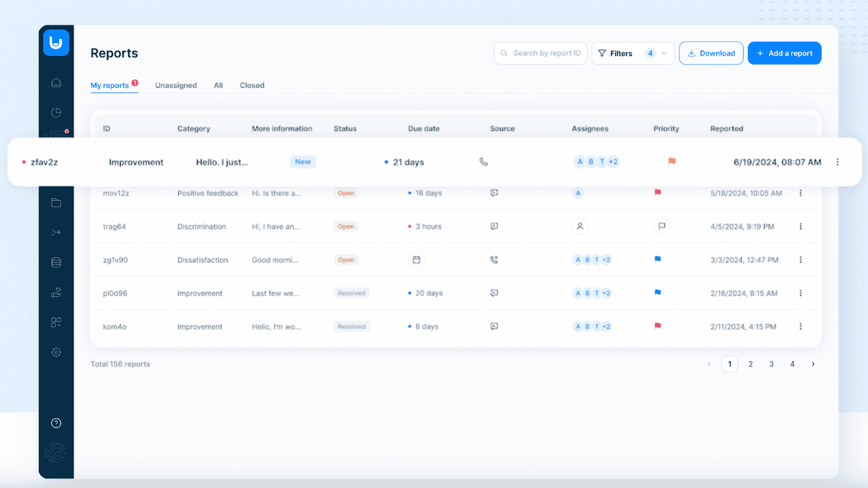Image resolution: width=868 pixels, height=488 pixels.
Task: Click the Search by report ID field
Action: [540, 53]
